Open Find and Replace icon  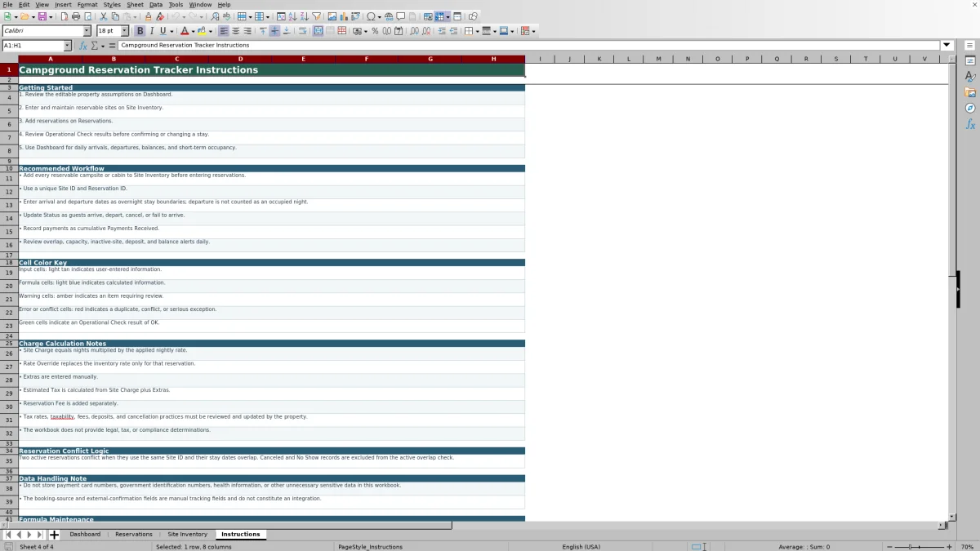215,16
